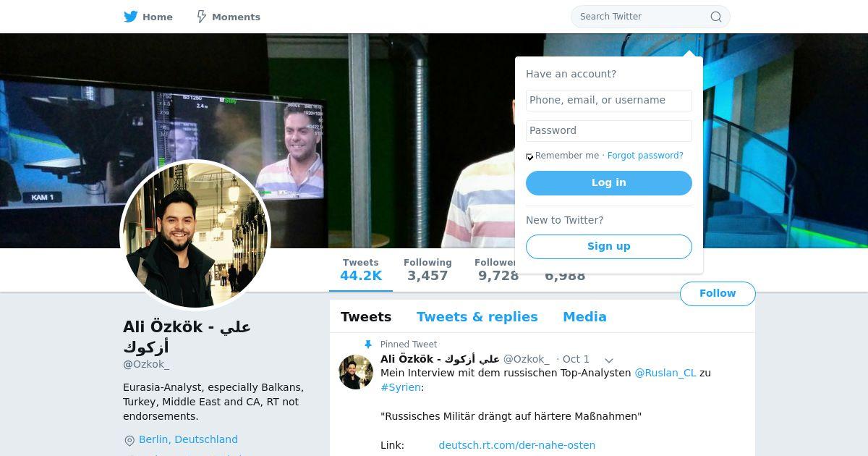Click the Log in button

tap(609, 183)
